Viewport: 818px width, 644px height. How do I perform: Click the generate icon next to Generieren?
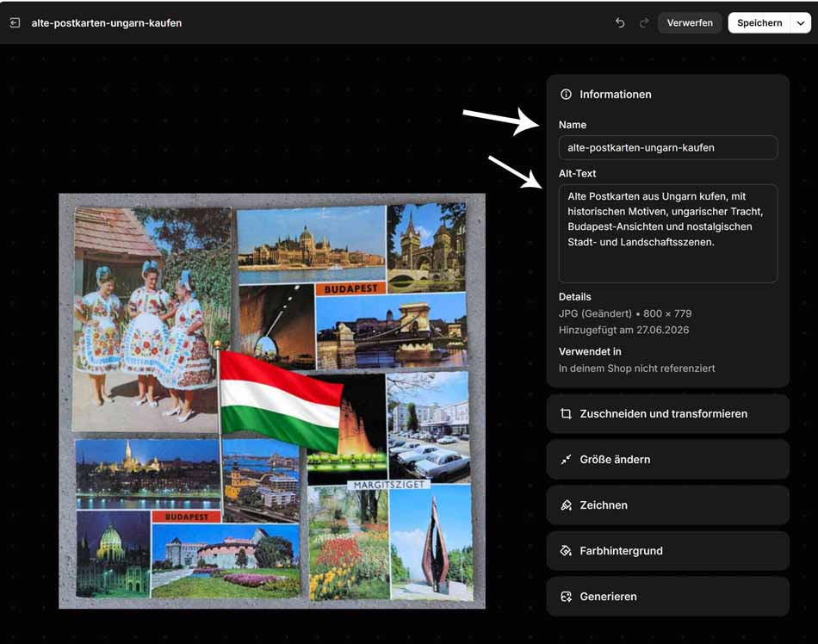click(566, 597)
